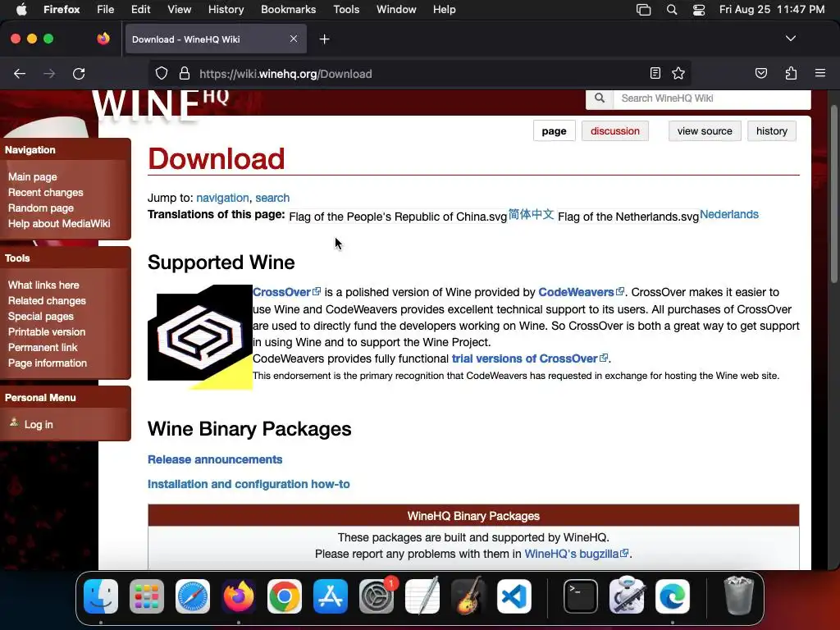840x630 pixels.
Task: Open the Bookmarks menu
Action: [288, 9]
